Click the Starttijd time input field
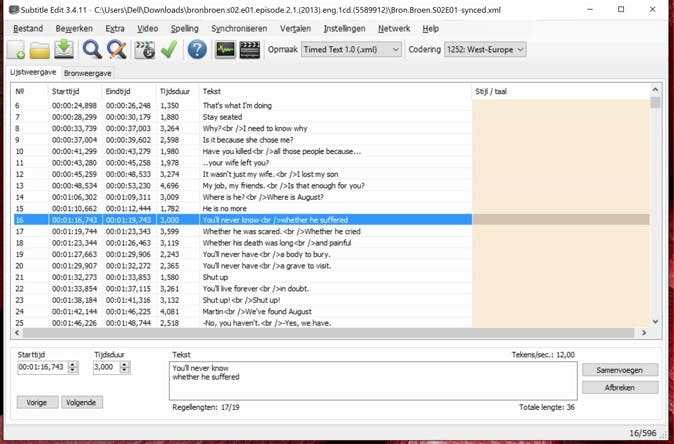The width and height of the screenshot is (674, 444). (x=42, y=367)
